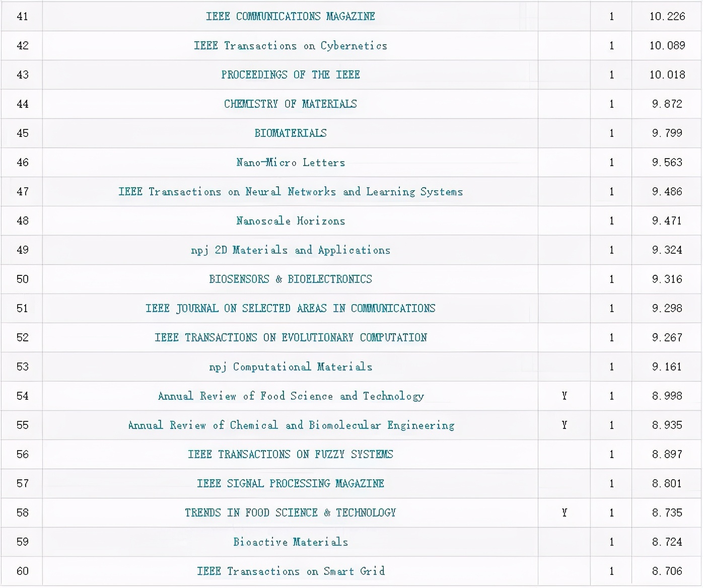
Task: Click impact factor value 10.089
Action: click(667, 45)
